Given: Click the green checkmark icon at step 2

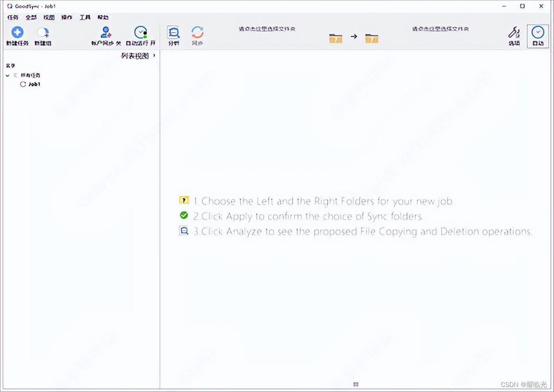Looking at the screenshot, I should (x=184, y=215).
